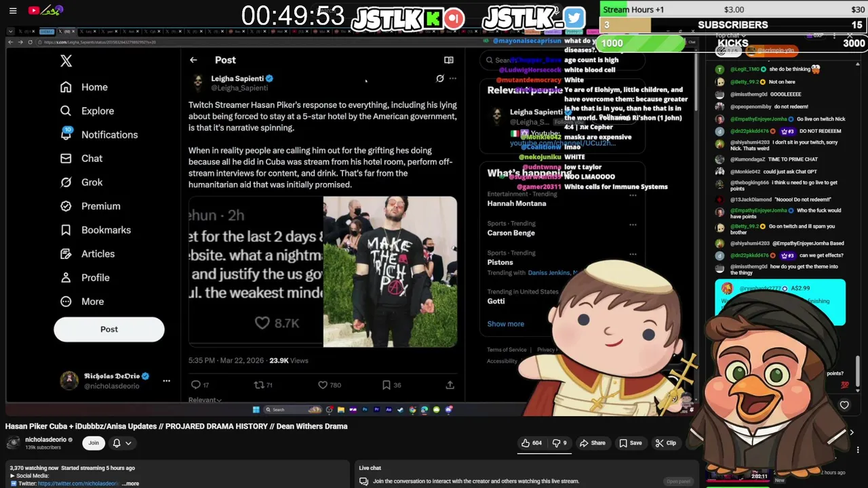Click the repost icon with 71 reposts
Image resolution: width=868 pixels, height=488 pixels.
258,385
